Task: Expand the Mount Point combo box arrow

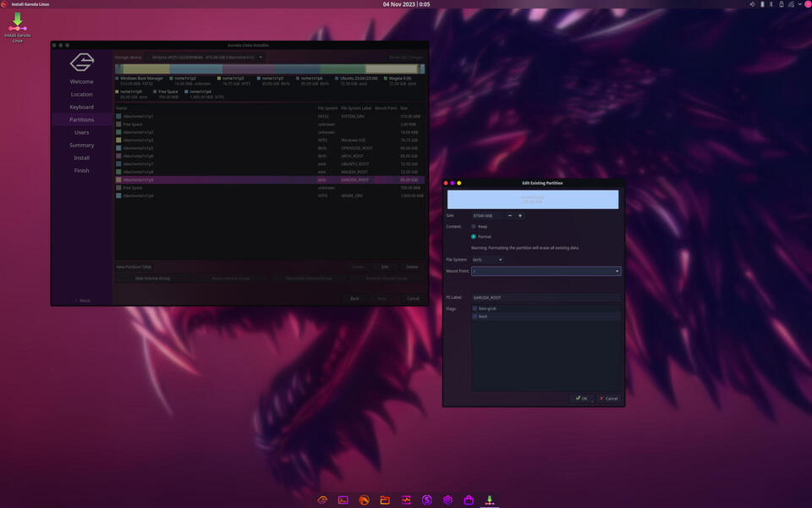Action: pyautogui.click(x=617, y=271)
